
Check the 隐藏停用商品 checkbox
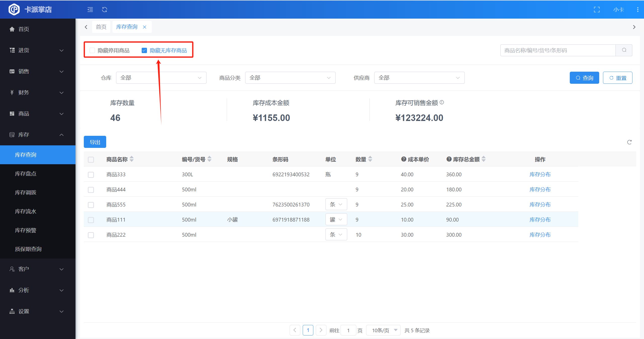coord(92,51)
